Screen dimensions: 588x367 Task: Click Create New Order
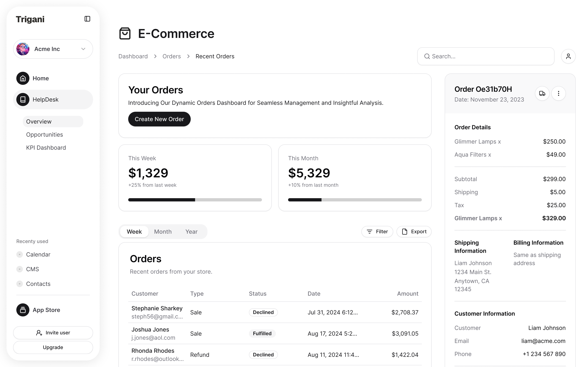pyautogui.click(x=159, y=119)
